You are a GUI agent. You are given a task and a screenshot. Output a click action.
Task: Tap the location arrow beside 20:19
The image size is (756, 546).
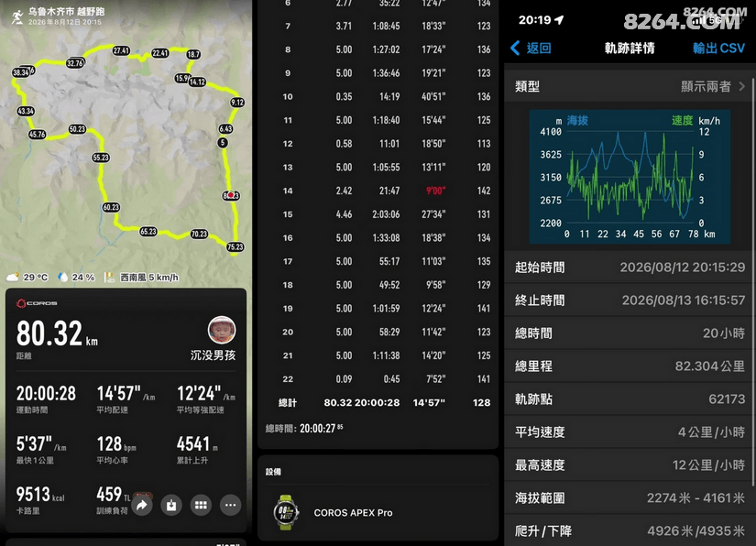[x=559, y=20]
